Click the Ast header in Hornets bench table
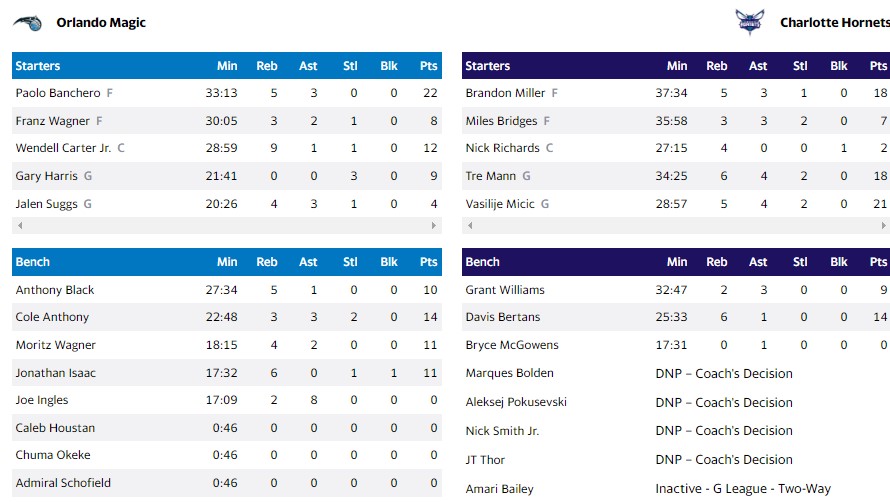 (758, 262)
